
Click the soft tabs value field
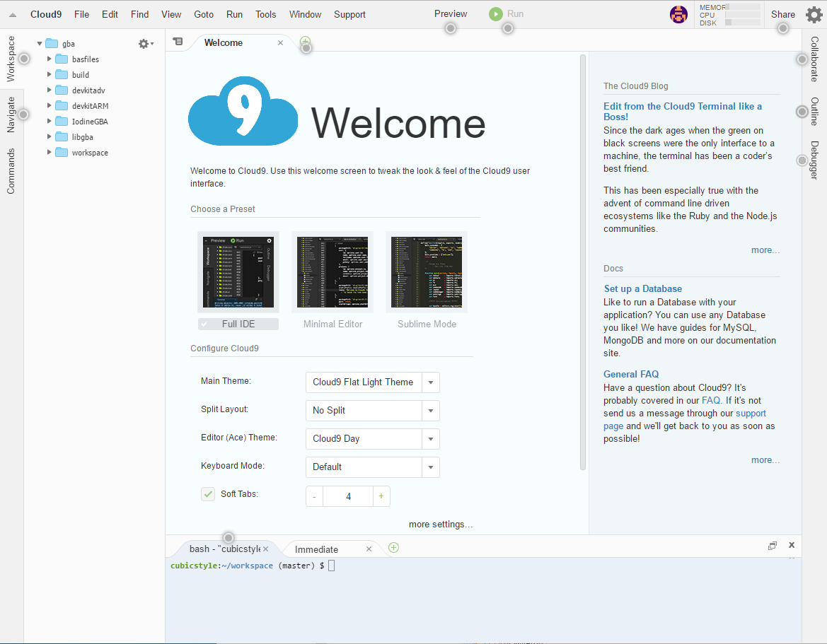click(x=348, y=496)
